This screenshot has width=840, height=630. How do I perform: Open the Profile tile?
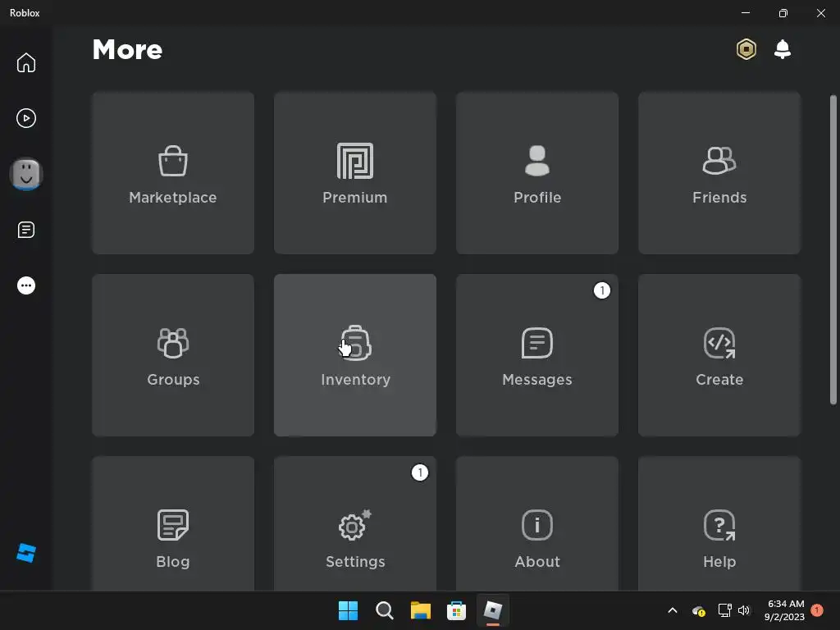pos(537,173)
